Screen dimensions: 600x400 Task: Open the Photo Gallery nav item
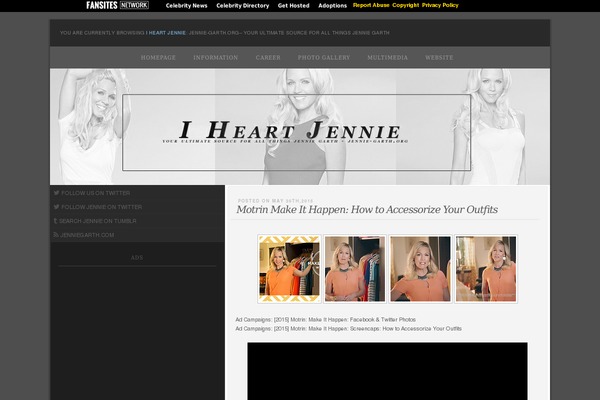[x=324, y=57]
